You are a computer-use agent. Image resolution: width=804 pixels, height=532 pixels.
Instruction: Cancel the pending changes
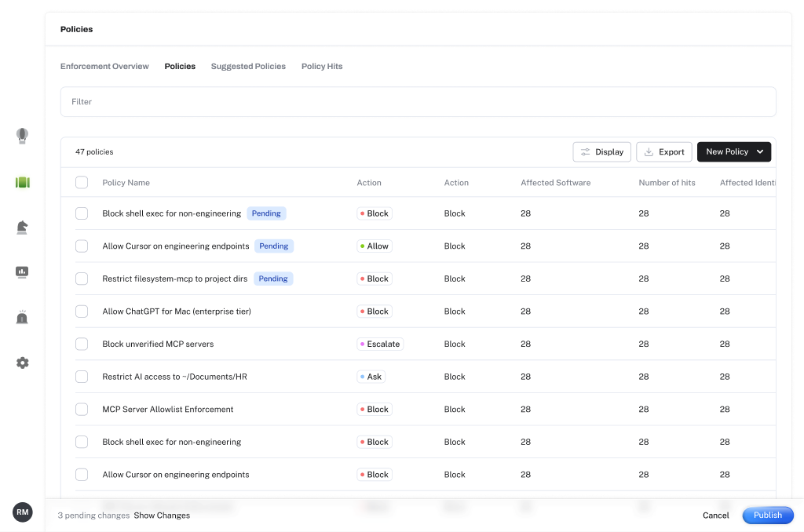pyautogui.click(x=715, y=515)
